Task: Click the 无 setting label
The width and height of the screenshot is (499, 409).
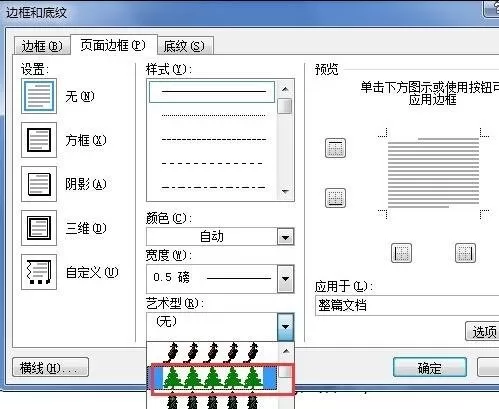Action: pos(80,97)
